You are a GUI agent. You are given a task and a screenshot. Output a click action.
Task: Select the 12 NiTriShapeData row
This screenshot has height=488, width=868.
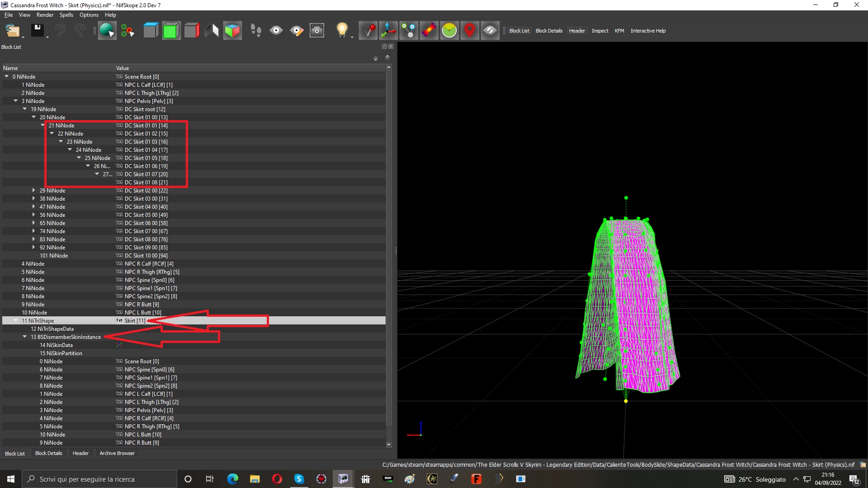click(x=193, y=329)
